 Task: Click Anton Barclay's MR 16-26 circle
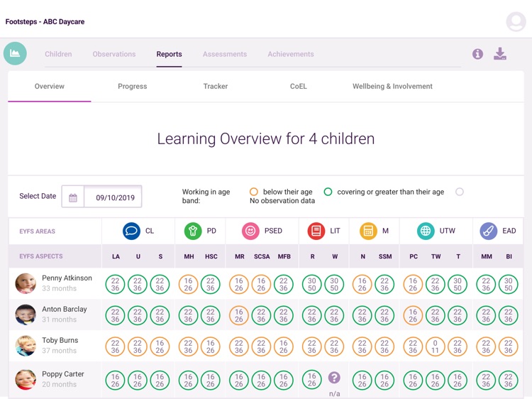tap(239, 315)
